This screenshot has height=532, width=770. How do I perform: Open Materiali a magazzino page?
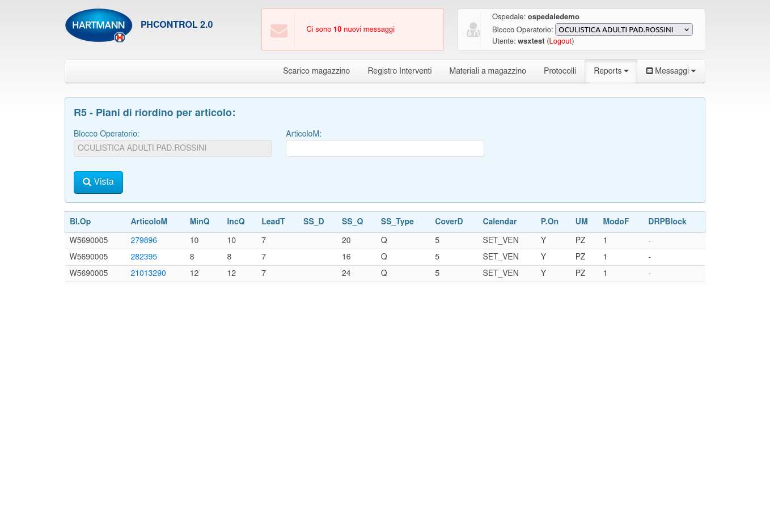(x=488, y=71)
